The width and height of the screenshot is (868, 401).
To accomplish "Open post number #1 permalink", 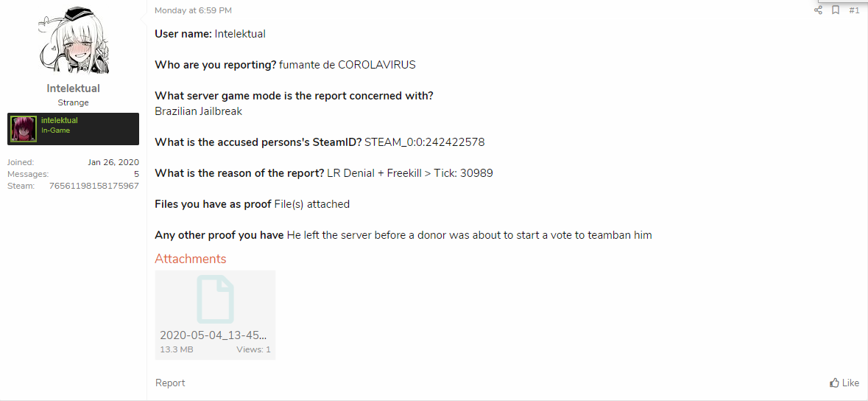I will tap(854, 10).
